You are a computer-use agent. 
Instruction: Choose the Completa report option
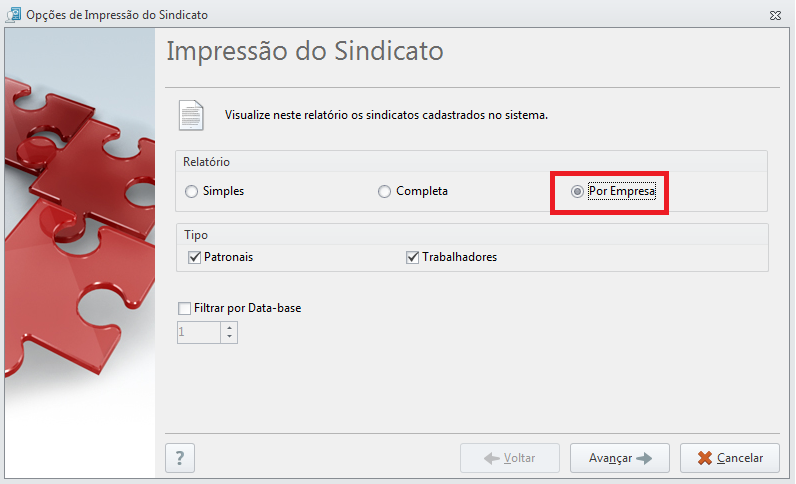pyautogui.click(x=384, y=191)
